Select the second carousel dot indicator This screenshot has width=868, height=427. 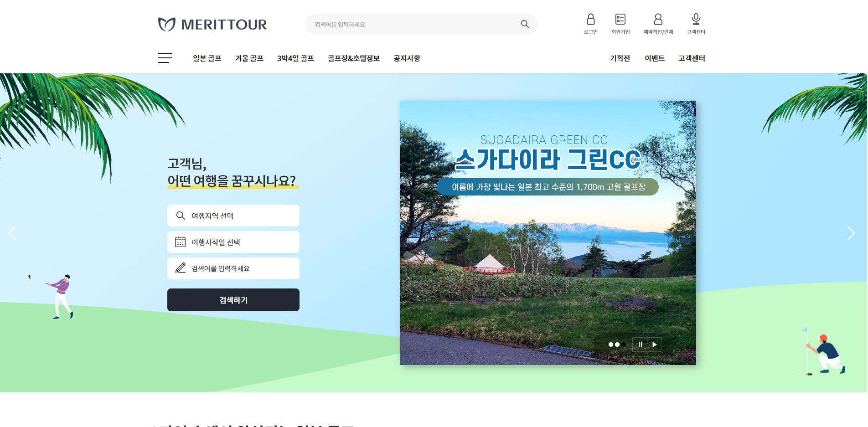coord(618,345)
